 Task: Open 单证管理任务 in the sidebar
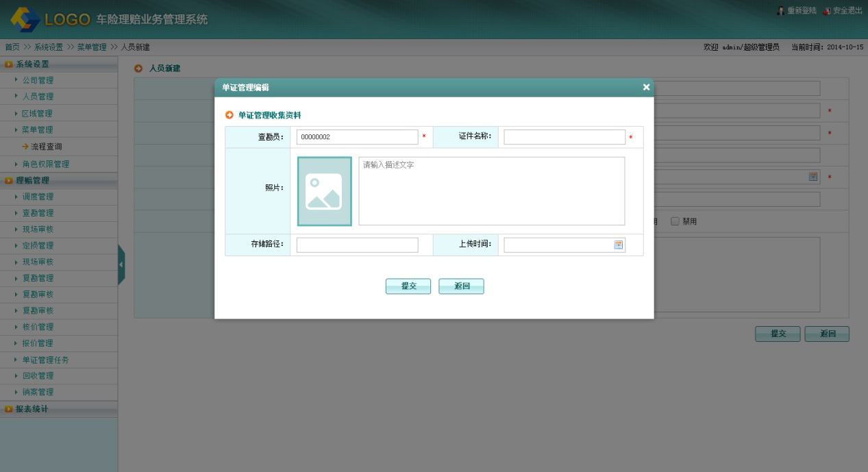coord(45,360)
